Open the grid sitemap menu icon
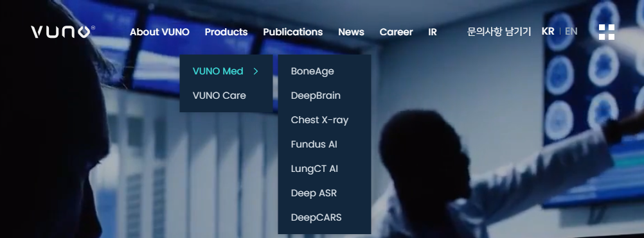Image resolution: width=644 pixels, height=238 pixels. [607, 32]
